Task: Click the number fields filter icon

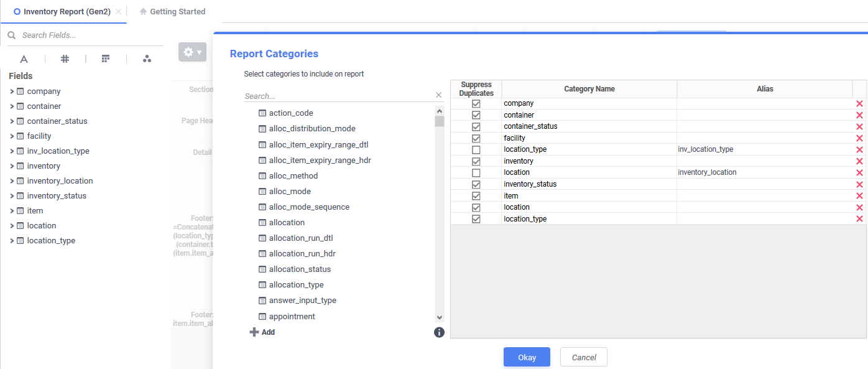Action: [x=65, y=59]
